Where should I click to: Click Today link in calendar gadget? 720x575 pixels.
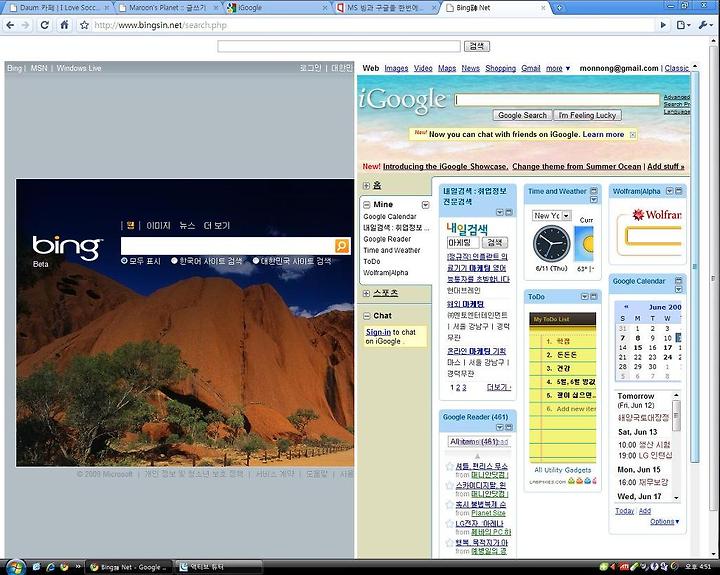(x=624, y=511)
